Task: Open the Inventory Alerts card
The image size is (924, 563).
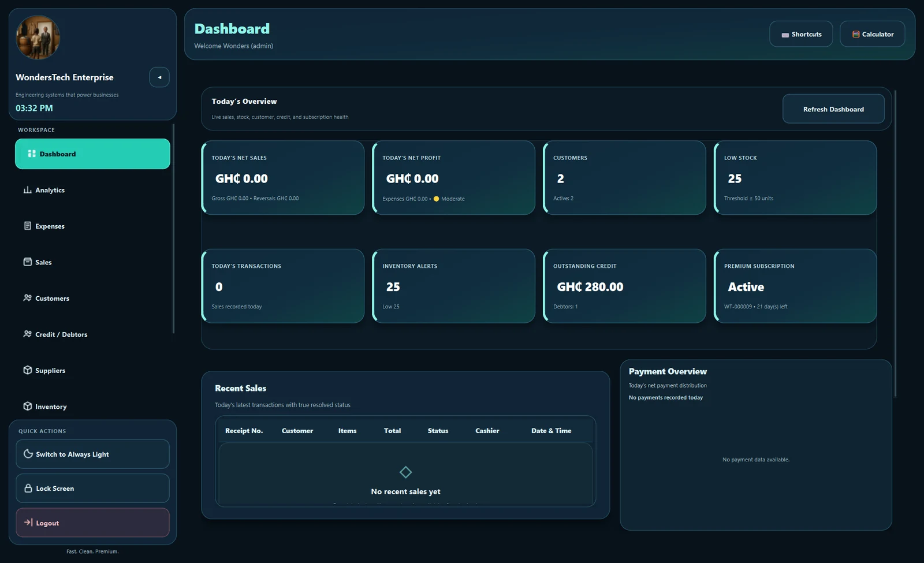Action: click(454, 286)
